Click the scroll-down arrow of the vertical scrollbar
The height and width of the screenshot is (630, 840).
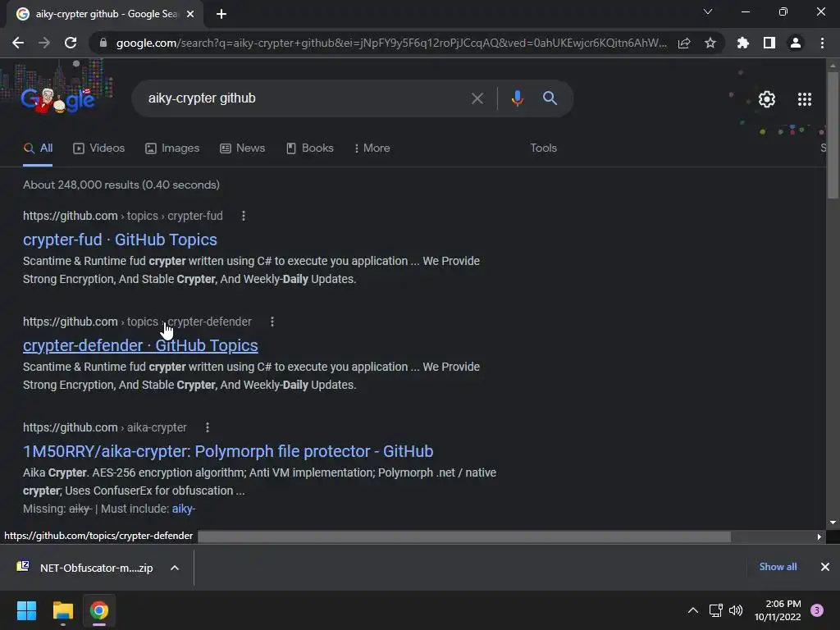click(x=833, y=523)
